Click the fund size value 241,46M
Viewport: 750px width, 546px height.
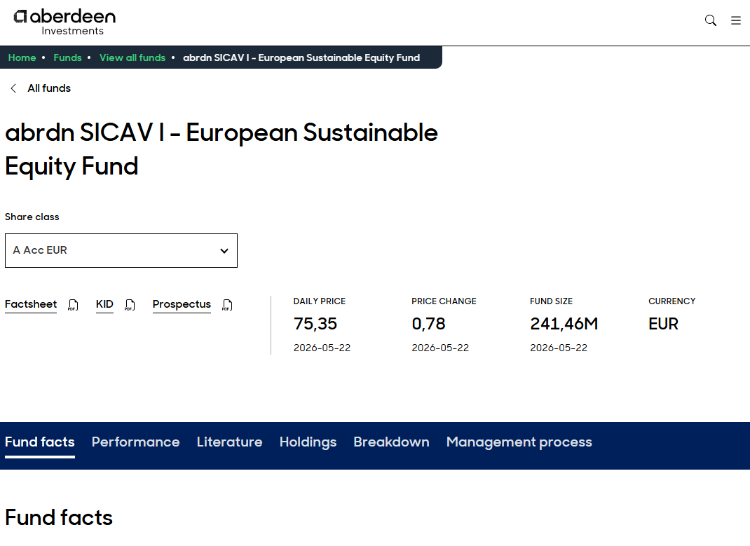click(564, 324)
